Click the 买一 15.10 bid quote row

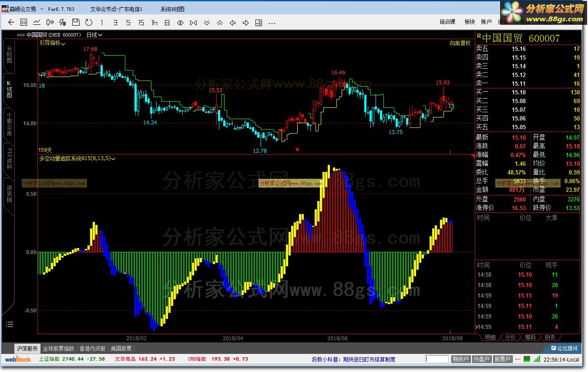click(x=528, y=92)
